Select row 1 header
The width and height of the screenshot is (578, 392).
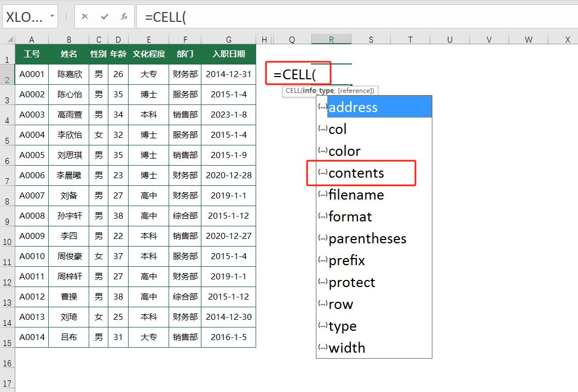(7, 55)
